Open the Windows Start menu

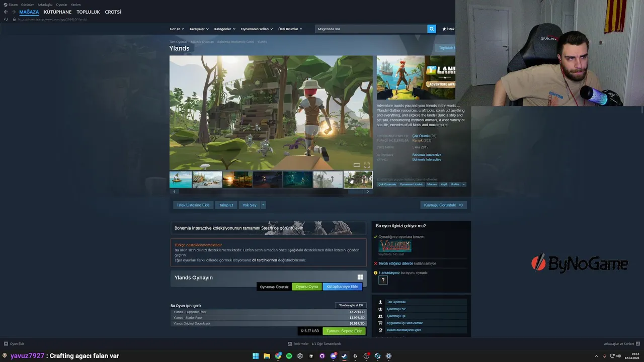coord(256,356)
